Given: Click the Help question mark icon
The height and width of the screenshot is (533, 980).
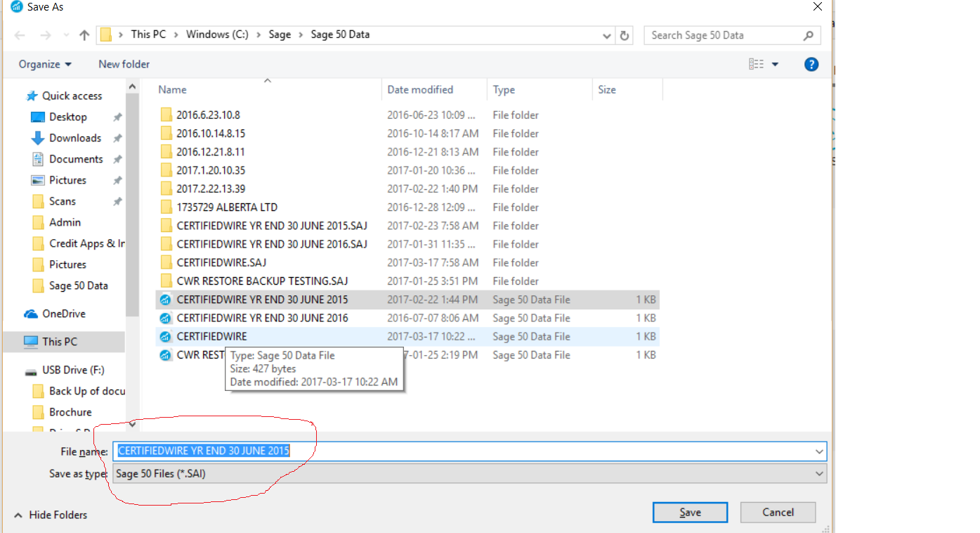Looking at the screenshot, I should click(x=811, y=64).
